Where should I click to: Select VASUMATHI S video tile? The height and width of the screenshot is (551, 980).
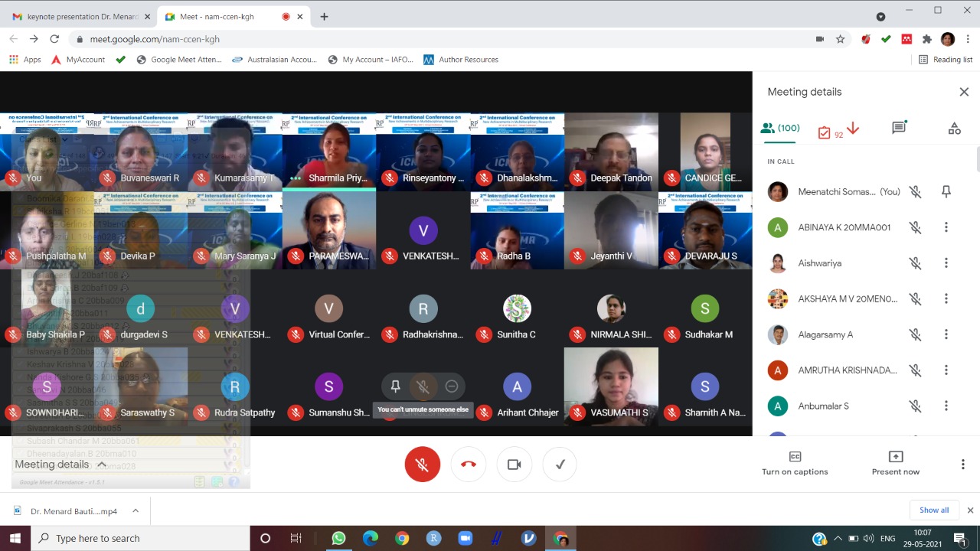[x=611, y=386]
